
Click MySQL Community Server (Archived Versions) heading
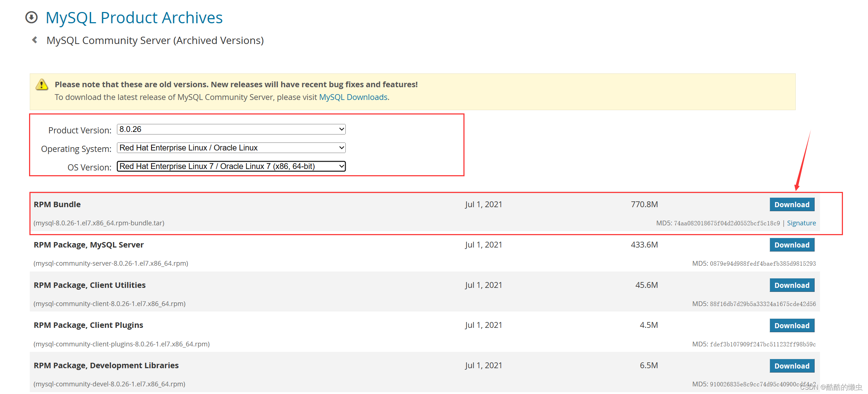(x=155, y=40)
